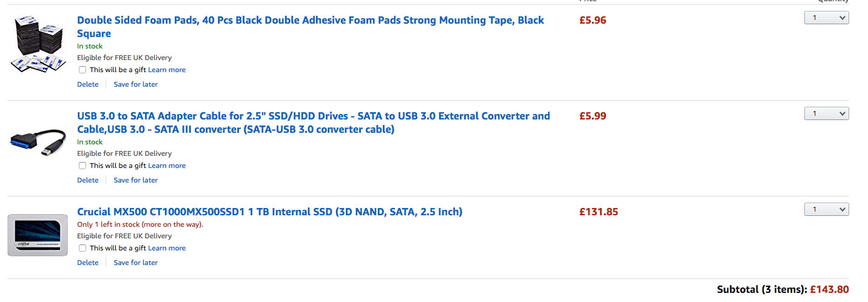Open Crucial MX500 1 TB SSD title link
Viewport: 868px width, 302px height.
point(270,212)
